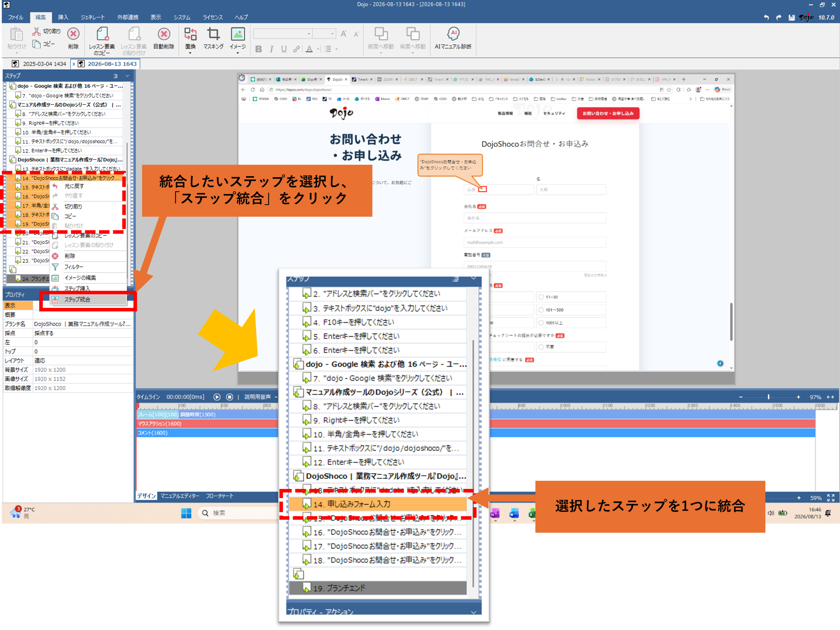The width and height of the screenshot is (840, 630).
Task: Toggle bold text formatting
Action: [259, 49]
